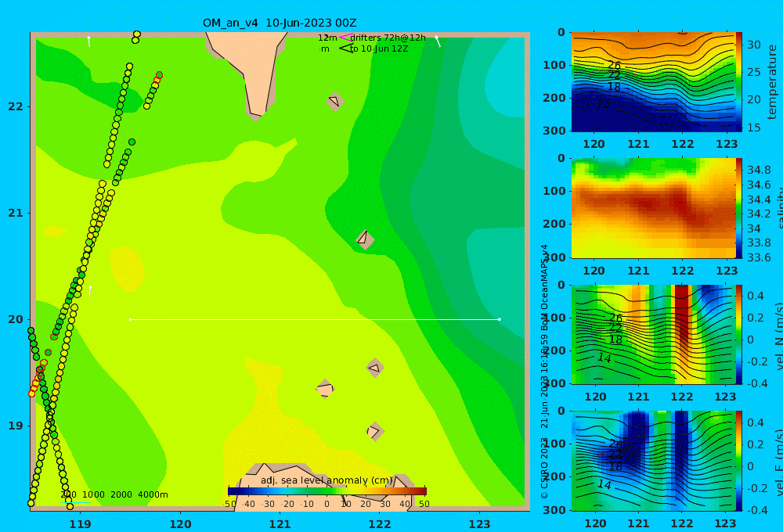This screenshot has height=532, width=783.
Task: Click the OM_an_v4 10-Jun-2023 00Z title
Action: (x=280, y=23)
